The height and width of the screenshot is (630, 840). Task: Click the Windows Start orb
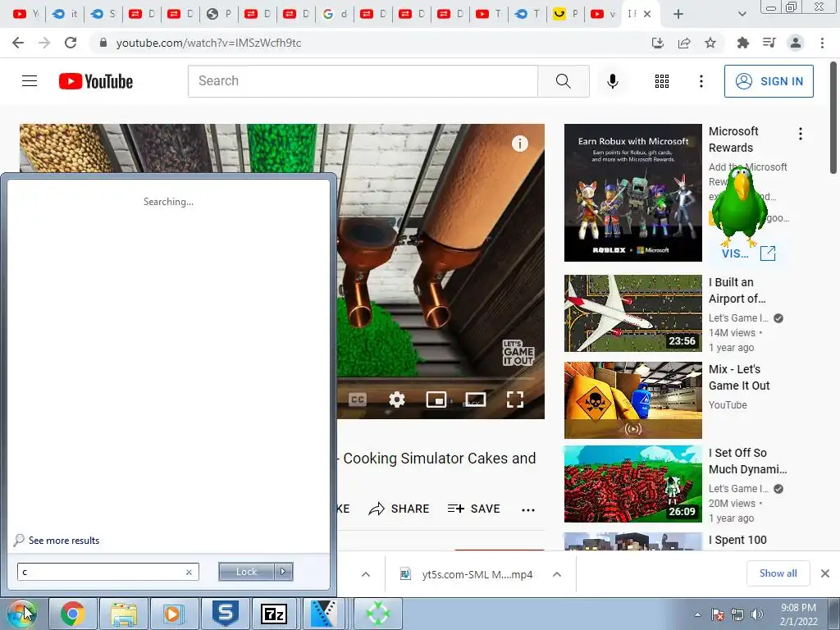click(22, 614)
